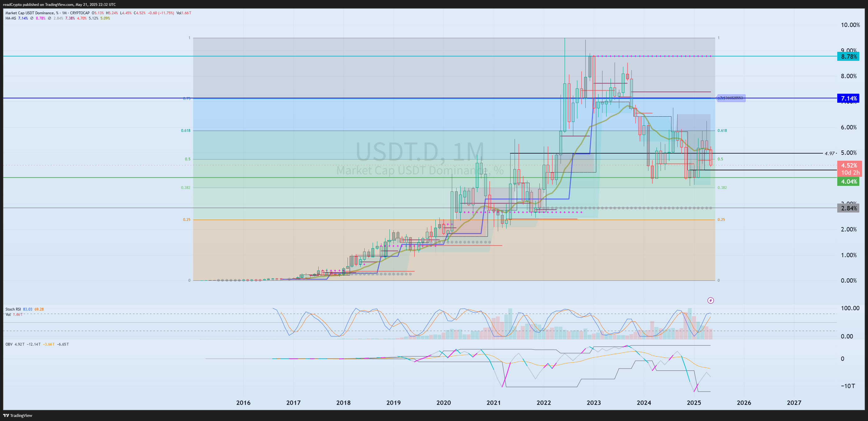
Task: Click the Vol1.66T value in top legend
Action: point(184,13)
